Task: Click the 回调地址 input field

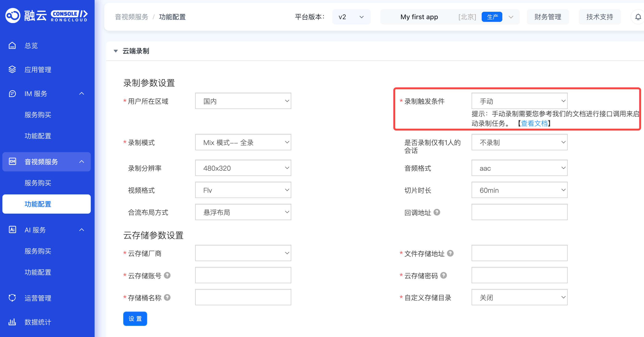Action: point(519,212)
